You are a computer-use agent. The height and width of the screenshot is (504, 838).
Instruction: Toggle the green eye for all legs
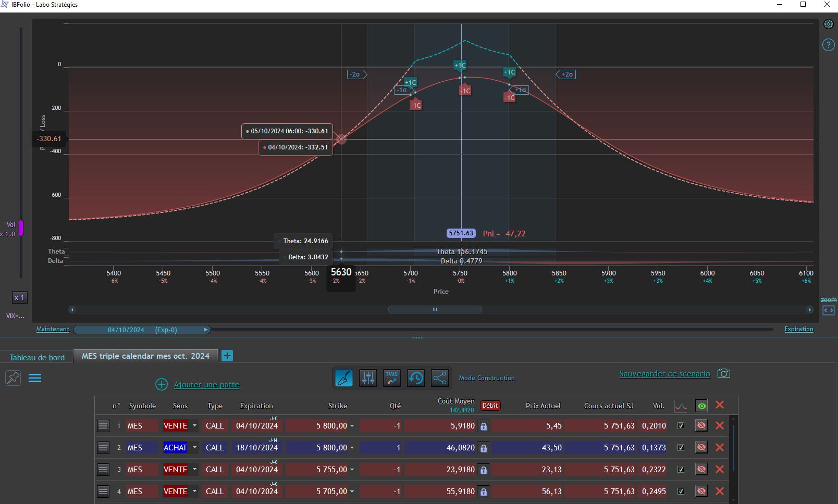tap(701, 406)
